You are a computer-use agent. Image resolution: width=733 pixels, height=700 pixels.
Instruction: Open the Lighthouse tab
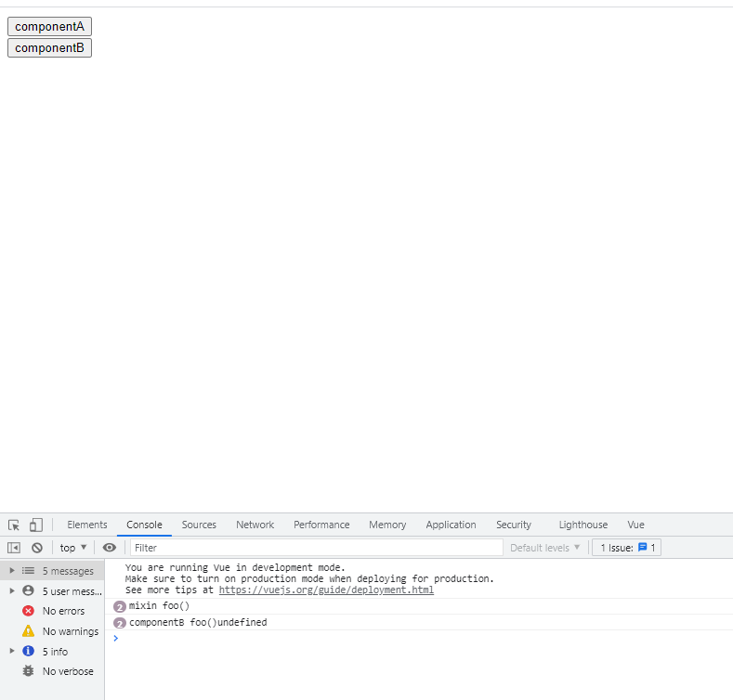tap(582, 525)
